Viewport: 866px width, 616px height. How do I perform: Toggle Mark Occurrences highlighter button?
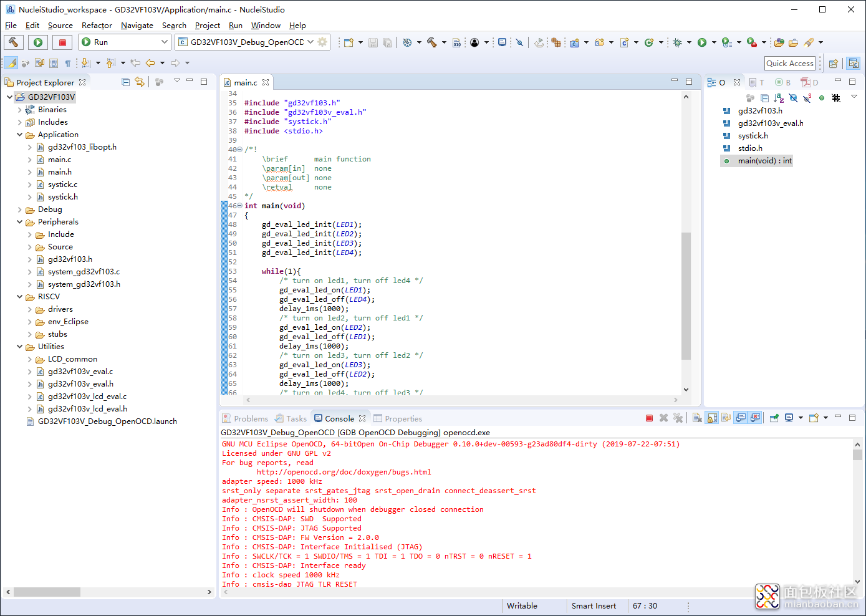coord(11,63)
